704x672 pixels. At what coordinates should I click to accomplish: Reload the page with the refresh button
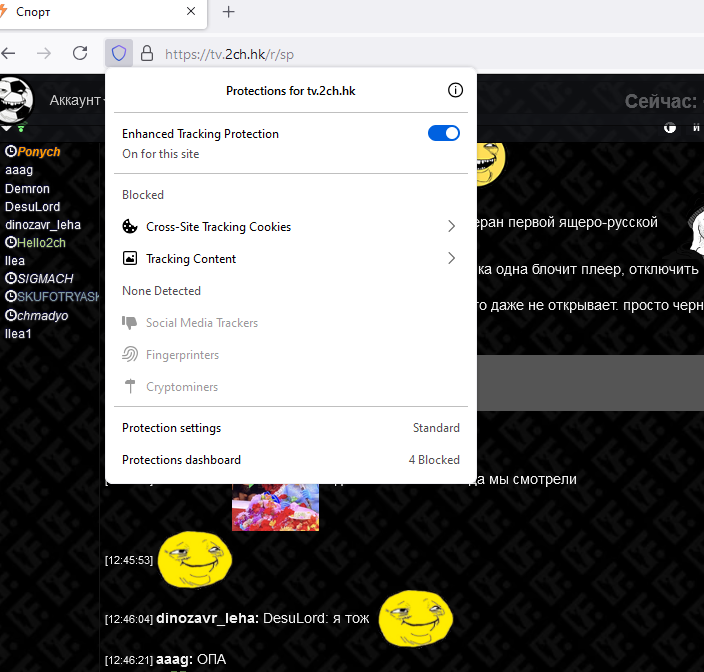[x=80, y=53]
